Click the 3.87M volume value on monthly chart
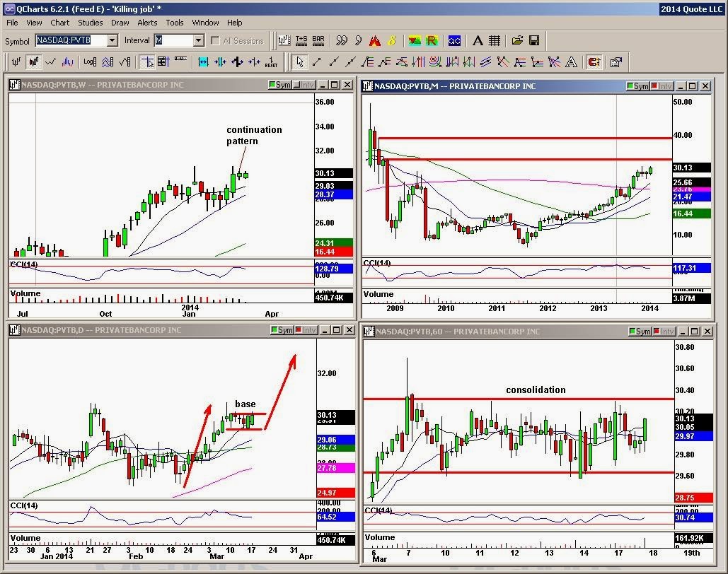Screen dimensions: 728x574 click(x=691, y=298)
